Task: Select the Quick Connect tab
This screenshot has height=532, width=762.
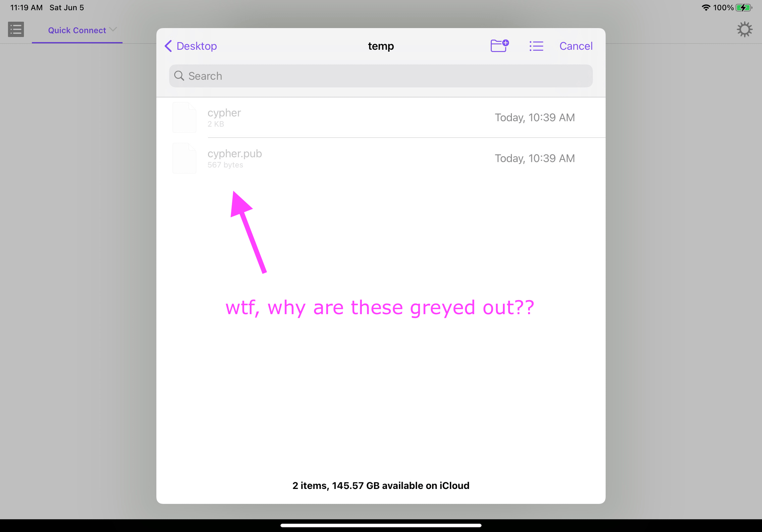Action: pos(77,30)
